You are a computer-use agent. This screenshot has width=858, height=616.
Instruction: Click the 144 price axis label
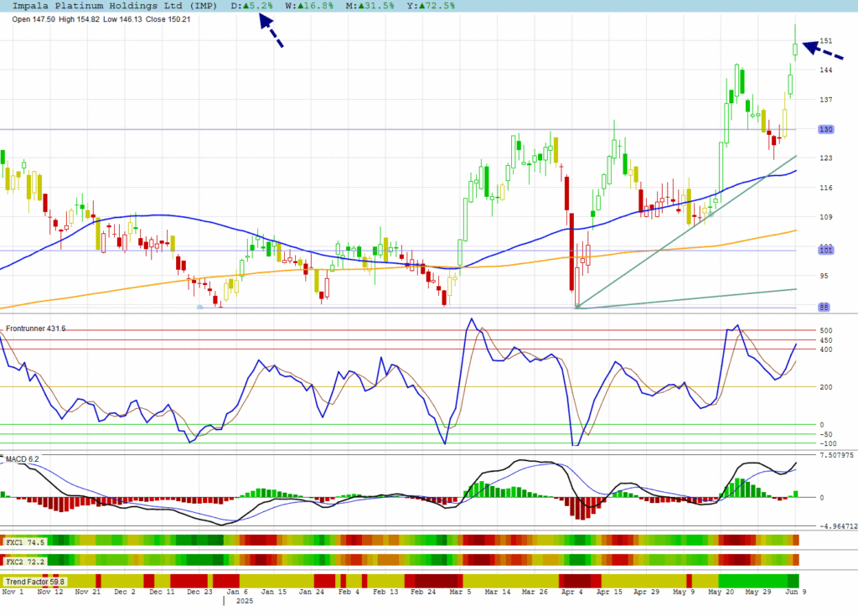coord(825,70)
